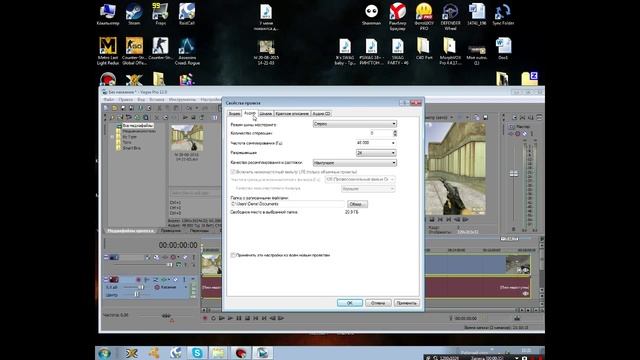Arm the audio track for recording
Image resolution: width=640 pixels, height=360 pixels.
pos(138,280)
